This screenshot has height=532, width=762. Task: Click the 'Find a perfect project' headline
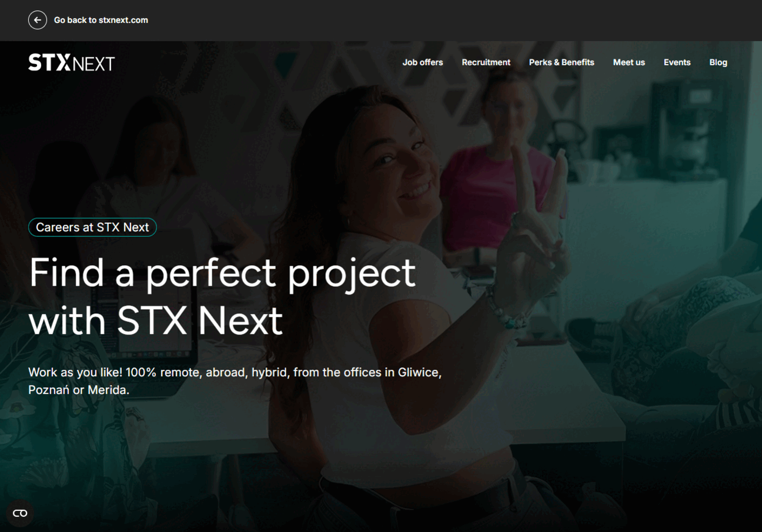click(x=222, y=273)
